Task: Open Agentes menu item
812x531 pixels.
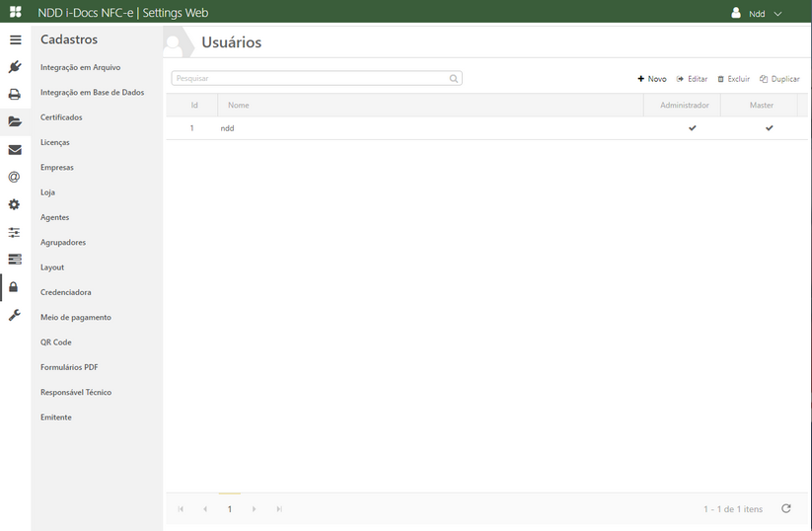Action: pyautogui.click(x=54, y=217)
